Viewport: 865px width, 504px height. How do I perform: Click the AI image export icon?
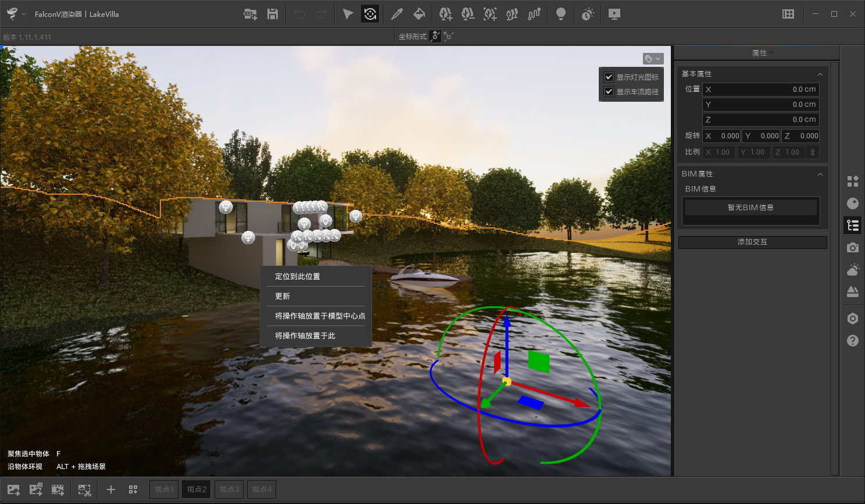(x=36, y=489)
